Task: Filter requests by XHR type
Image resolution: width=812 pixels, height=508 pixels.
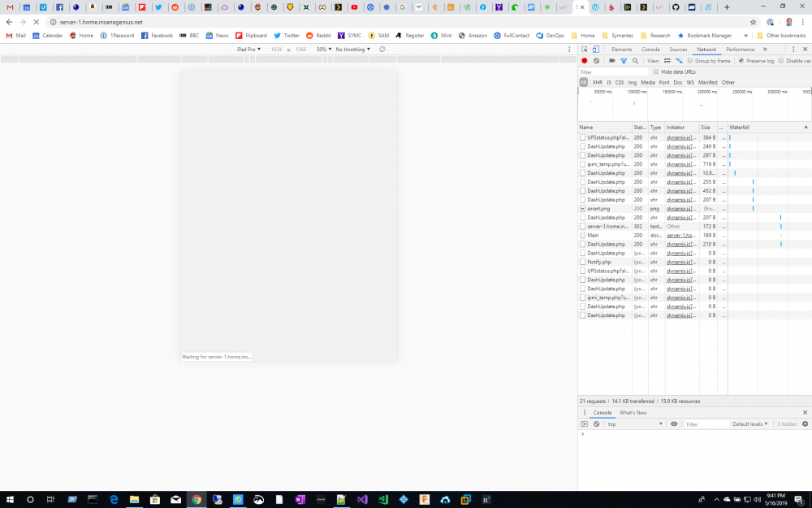Action: [x=597, y=82]
